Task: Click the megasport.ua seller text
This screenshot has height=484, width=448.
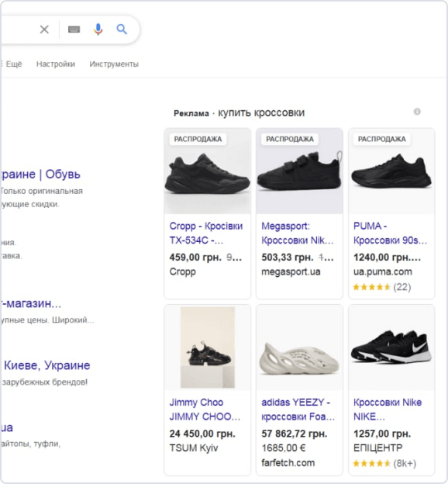Action: pyautogui.click(x=291, y=271)
